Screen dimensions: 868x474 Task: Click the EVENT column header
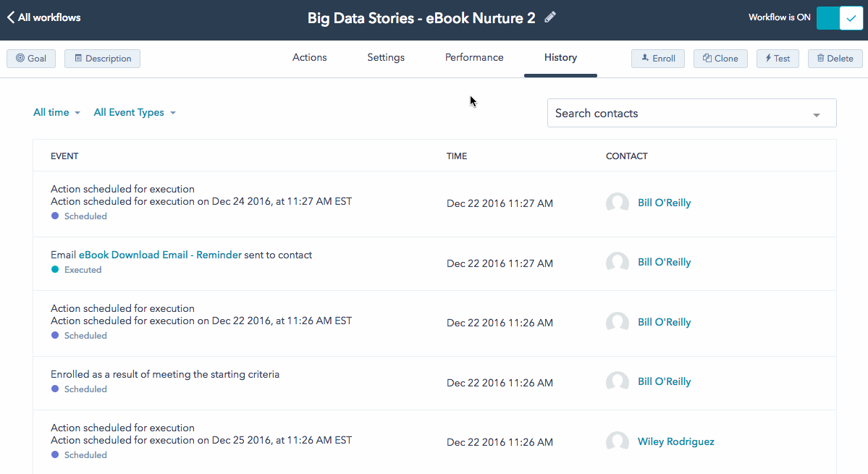[64, 156]
